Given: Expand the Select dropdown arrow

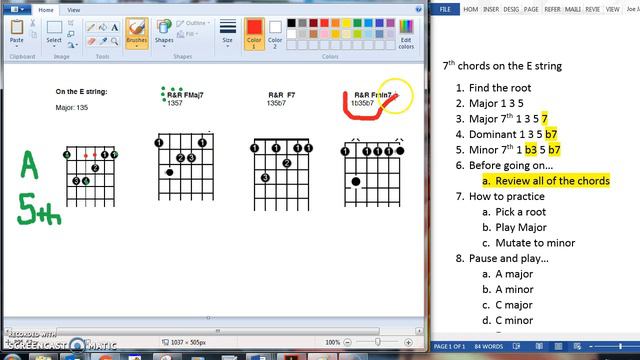Looking at the screenshot, I should 54,46.
